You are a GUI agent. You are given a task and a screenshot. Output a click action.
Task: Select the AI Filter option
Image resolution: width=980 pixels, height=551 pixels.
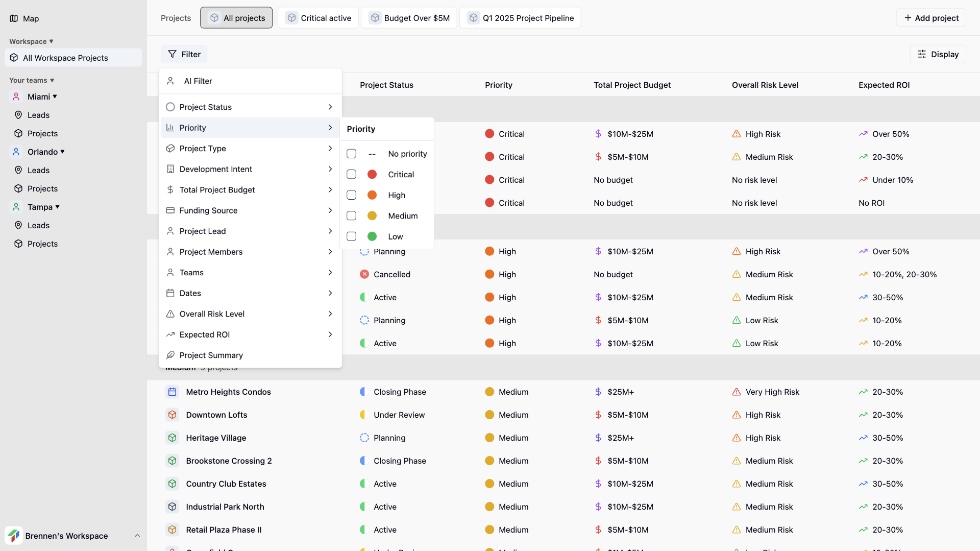[x=198, y=81]
